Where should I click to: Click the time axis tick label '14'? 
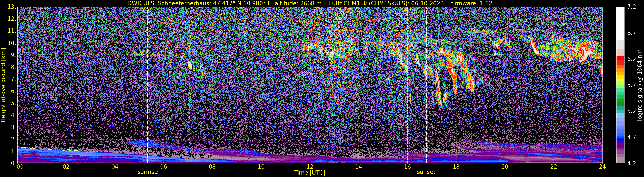click(x=358, y=167)
